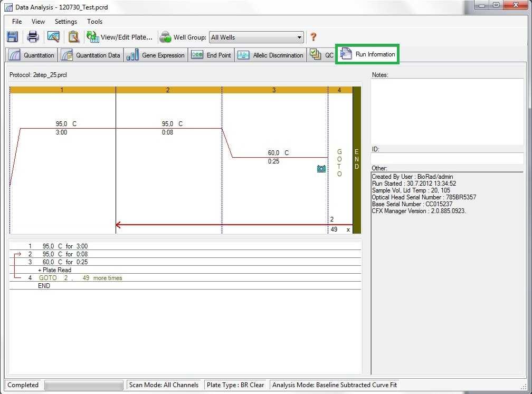This screenshot has height=394, width=532.
Task: Switch to the End Point tab
Action: click(x=211, y=55)
